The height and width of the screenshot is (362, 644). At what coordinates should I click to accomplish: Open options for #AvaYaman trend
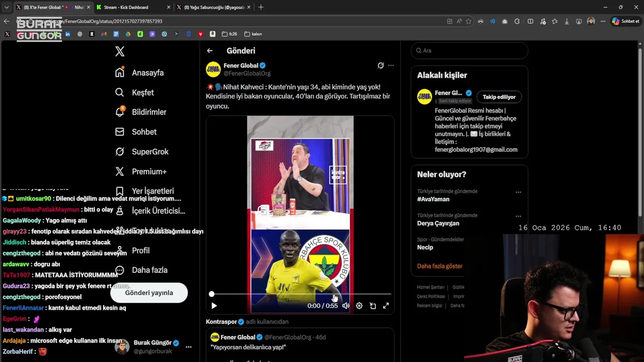[x=518, y=192]
